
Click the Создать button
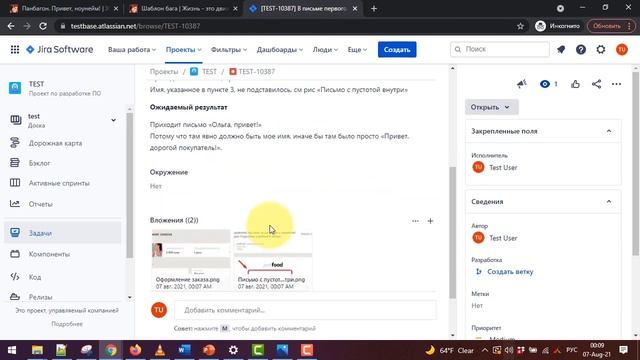pyautogui.click(x=397, y=49)
